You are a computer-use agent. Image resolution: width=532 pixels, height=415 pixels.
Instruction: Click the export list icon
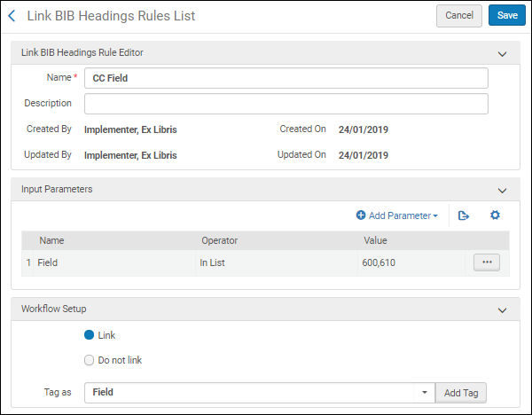click(x=464, y=215)
